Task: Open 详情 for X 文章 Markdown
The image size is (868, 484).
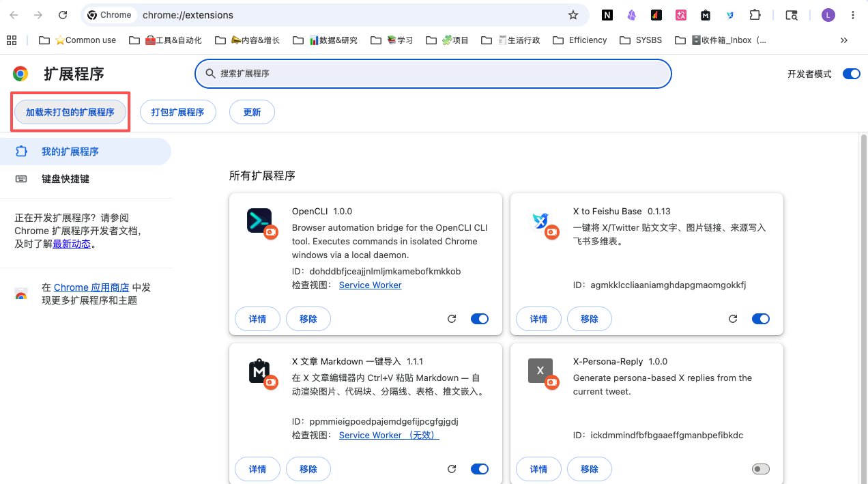Action: [x=257, y=469]
